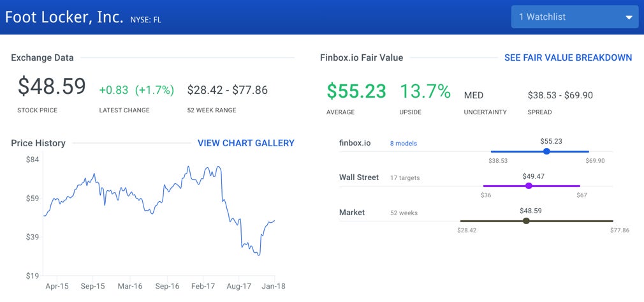
Task: Click the Foot Locker, Inc. title
Action: 64,17
